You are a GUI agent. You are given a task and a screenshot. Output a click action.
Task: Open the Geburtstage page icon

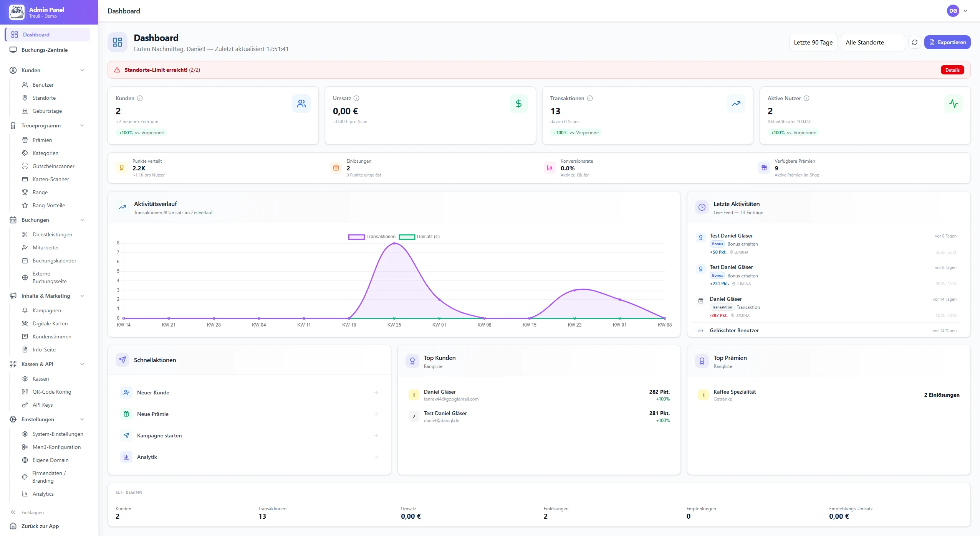point(25,110)
